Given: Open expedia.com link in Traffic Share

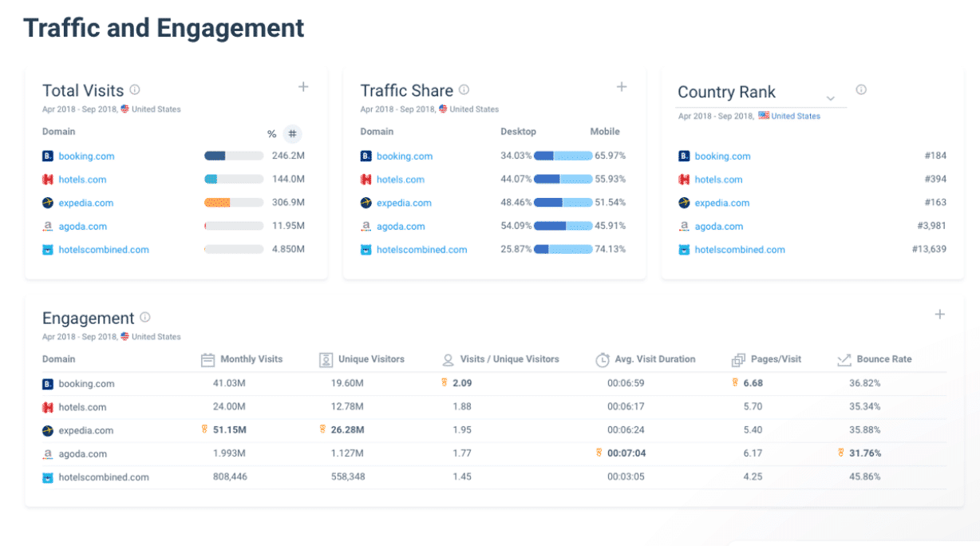Looking at the screenshot, I should [x=404, y=203].
